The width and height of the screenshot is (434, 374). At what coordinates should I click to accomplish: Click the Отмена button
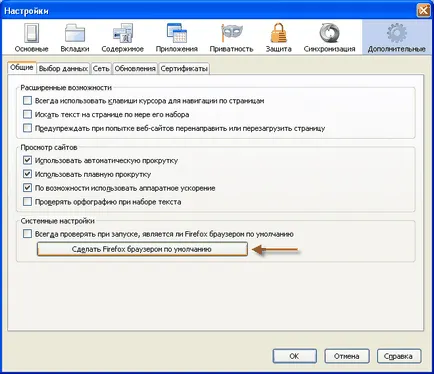(x=347, y=356)
